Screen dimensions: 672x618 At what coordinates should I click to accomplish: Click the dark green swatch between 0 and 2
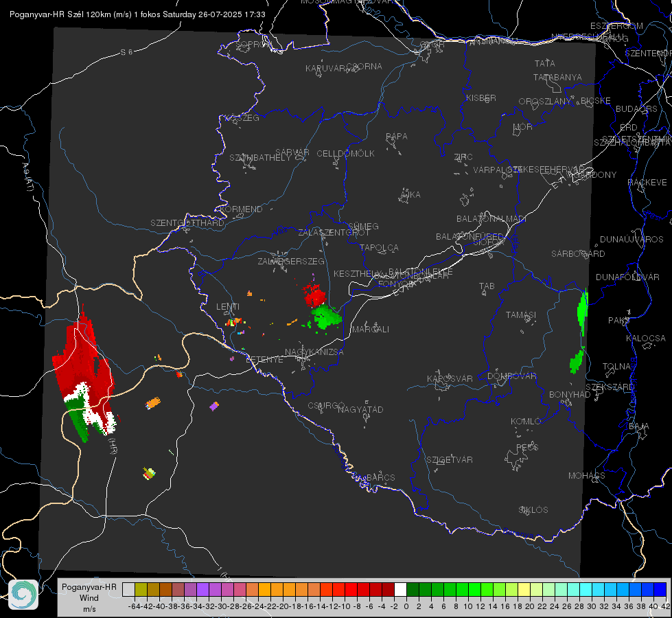coord(413,589)
